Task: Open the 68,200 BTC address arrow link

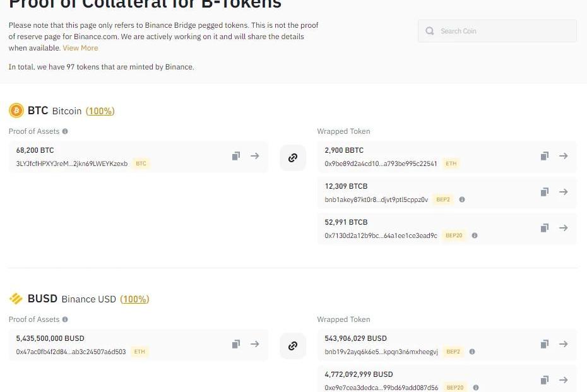Action: click(x=255, y=156)
